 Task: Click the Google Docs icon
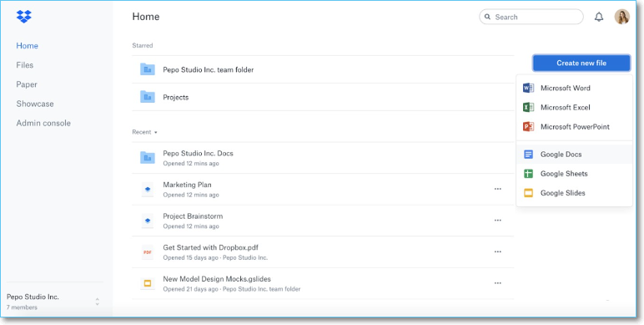click(528, 155)
